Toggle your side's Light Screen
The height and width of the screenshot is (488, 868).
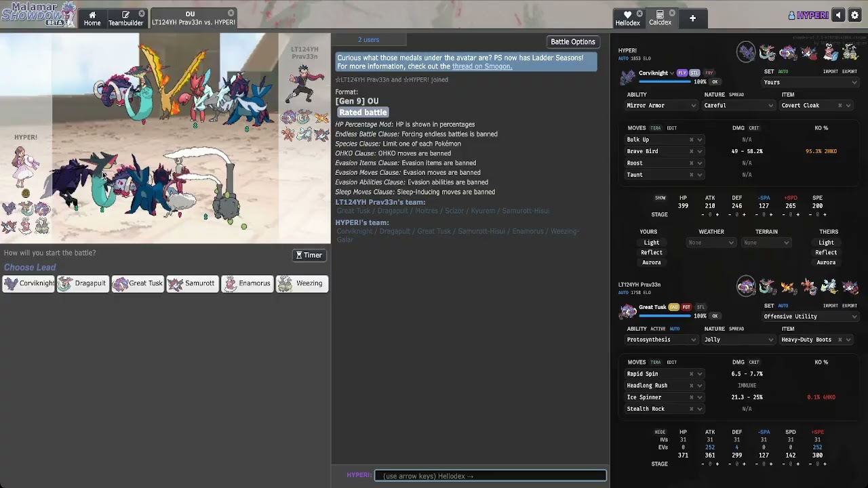[652, 243]
